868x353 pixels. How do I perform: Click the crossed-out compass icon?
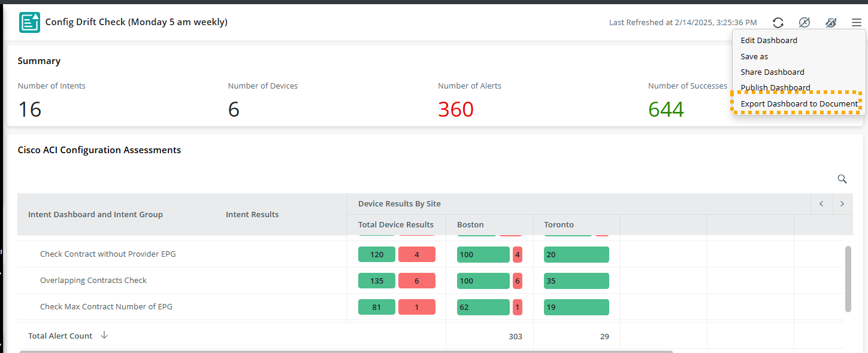tap(805, 23)
